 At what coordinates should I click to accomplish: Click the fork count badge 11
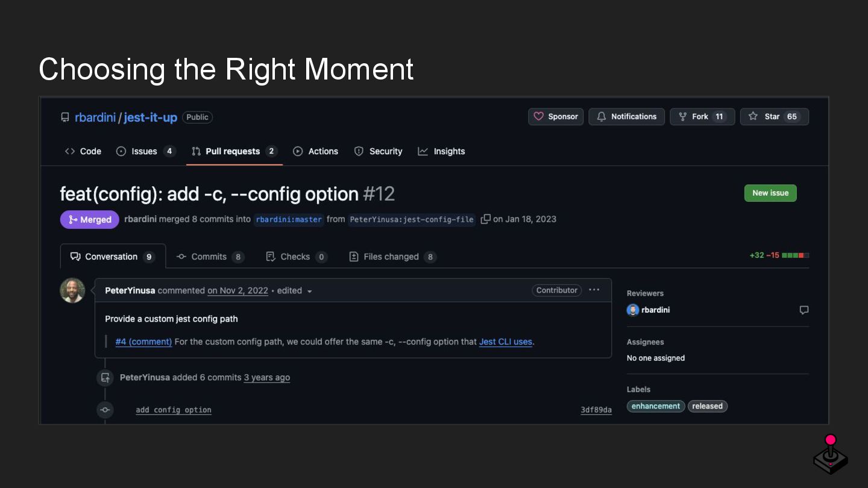click(719, 117)
